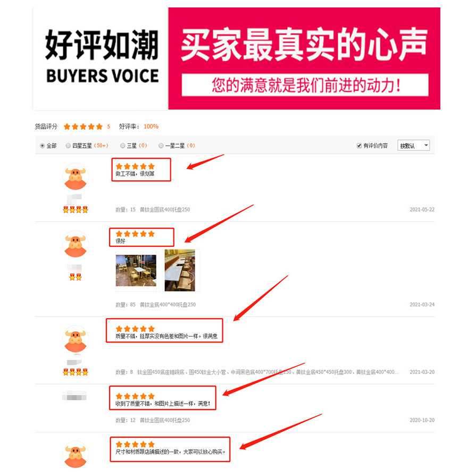
Task: Click third reviewer's medal badge row
Action: (x=76, y=372)
